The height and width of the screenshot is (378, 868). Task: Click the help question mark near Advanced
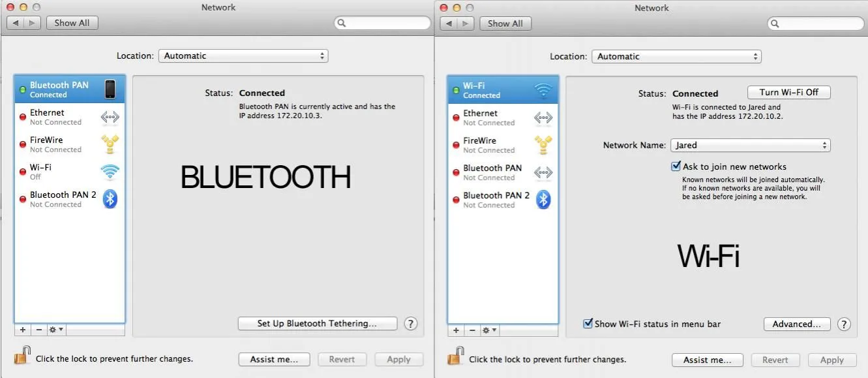(x=844, y=324)
